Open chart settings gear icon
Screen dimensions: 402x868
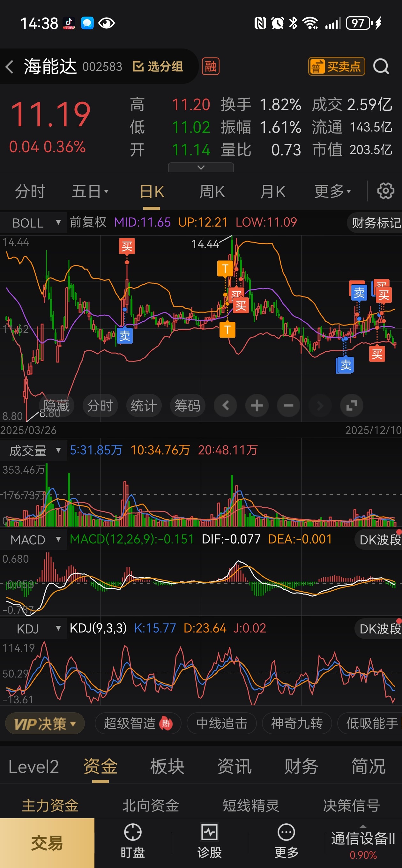point(385,191)
